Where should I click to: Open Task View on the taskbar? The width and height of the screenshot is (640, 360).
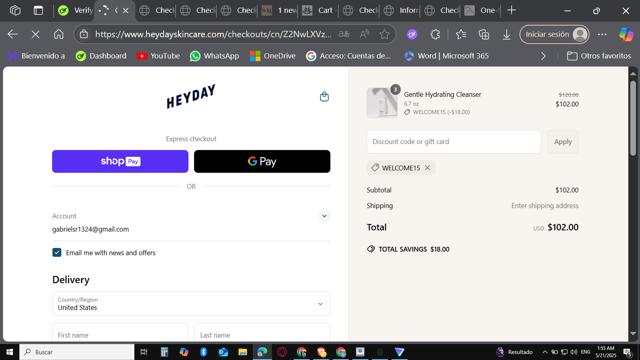click(x=144, y=352)
